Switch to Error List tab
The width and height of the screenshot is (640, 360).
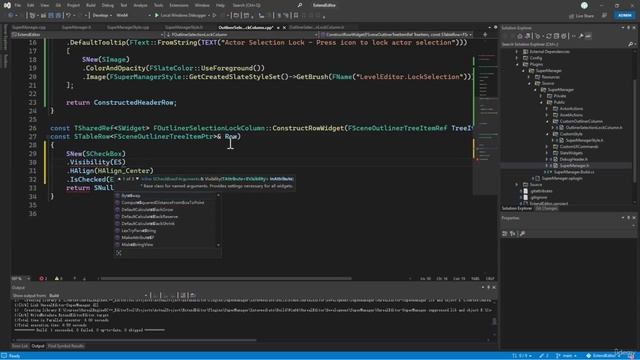[20, 346]
